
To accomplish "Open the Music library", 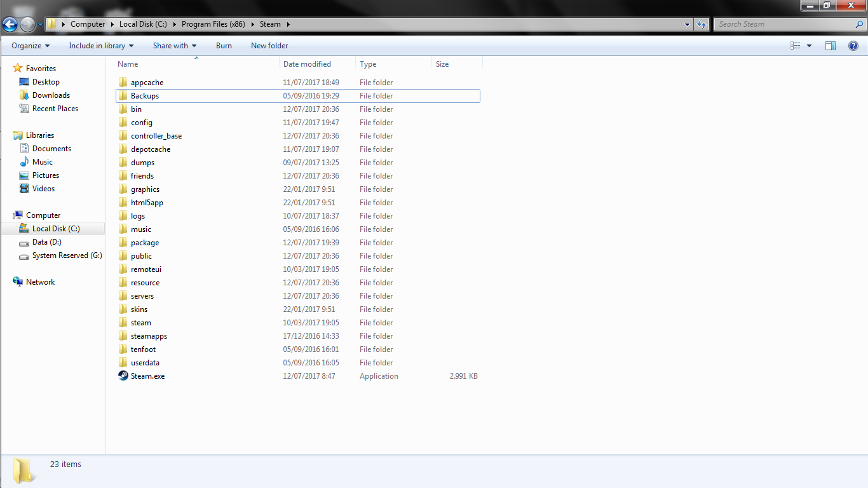I will click(x=43, y=162).
